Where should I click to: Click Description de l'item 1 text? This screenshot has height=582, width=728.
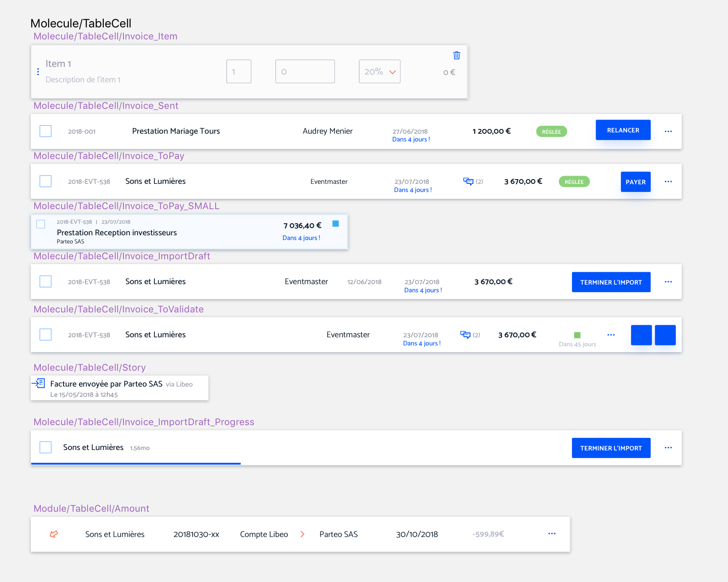pyautogui.click(x=83, y=80)
